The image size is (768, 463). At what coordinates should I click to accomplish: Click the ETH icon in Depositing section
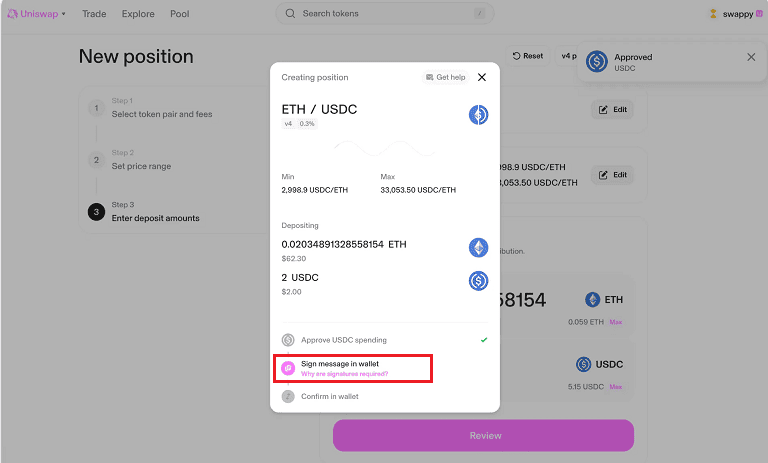pos(479,247)
